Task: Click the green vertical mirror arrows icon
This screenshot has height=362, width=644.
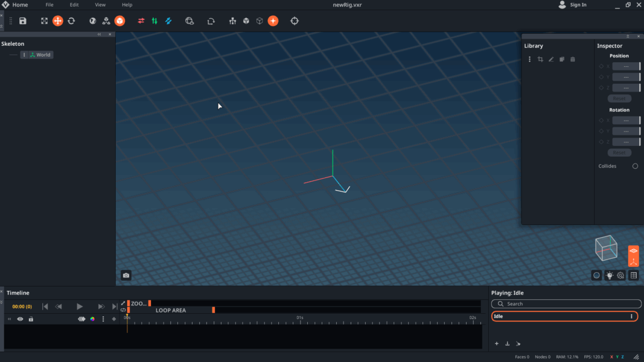Action: (155, 21)
